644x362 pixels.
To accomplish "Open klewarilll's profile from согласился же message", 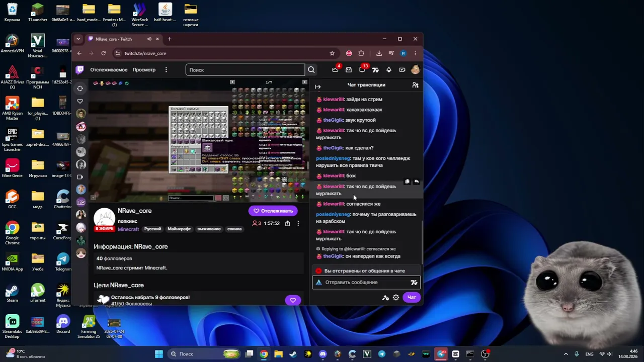I will [x=334, y=204].
